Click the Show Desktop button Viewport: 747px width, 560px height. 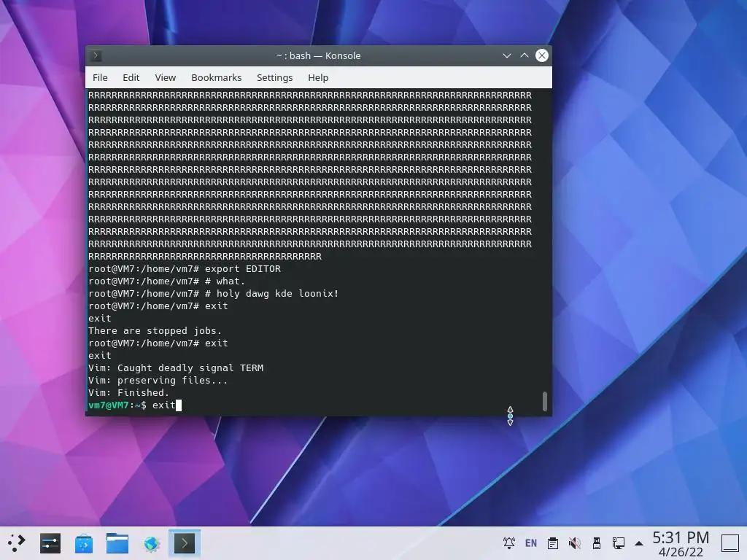click(x=729, y=542)
